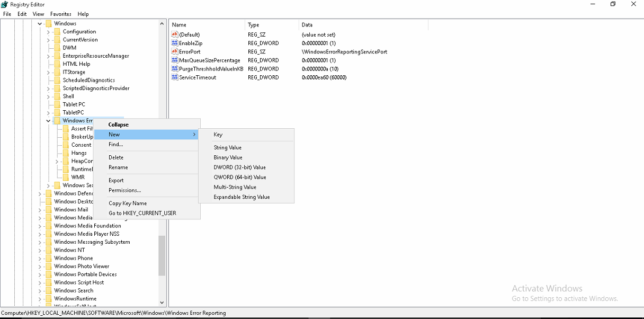Screen dimensions: 644x319
Task: Choose Find... from the context menu
Action: click(x=147, y=144)
